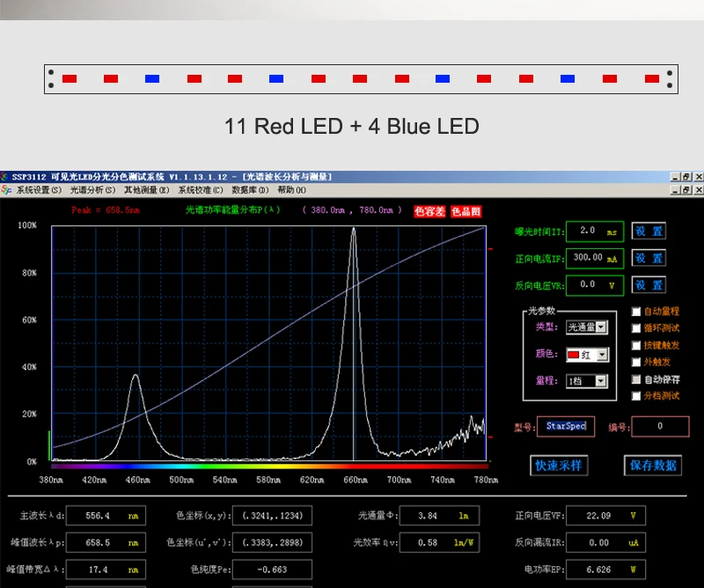Image resolution: width=704 pixels, height=588 pixels.
Task: Open the 颜色 dropdown showing 红
Action: (x=601, y=355)
